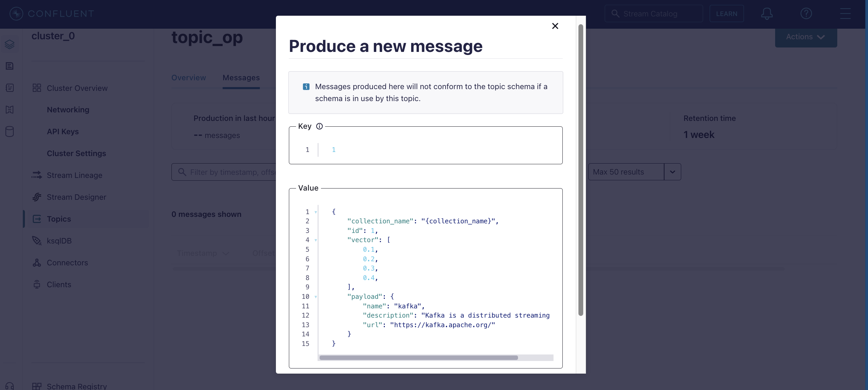Open the LEARN button
The height and width of the screenshot is (390, 868).
point(727,13)
